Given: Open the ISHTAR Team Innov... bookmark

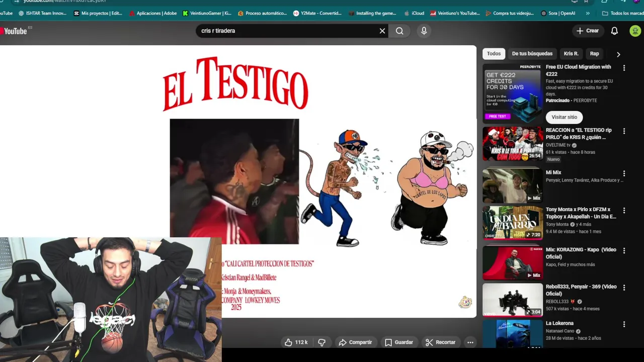Looking at the screenshot, I should [42, 13].
